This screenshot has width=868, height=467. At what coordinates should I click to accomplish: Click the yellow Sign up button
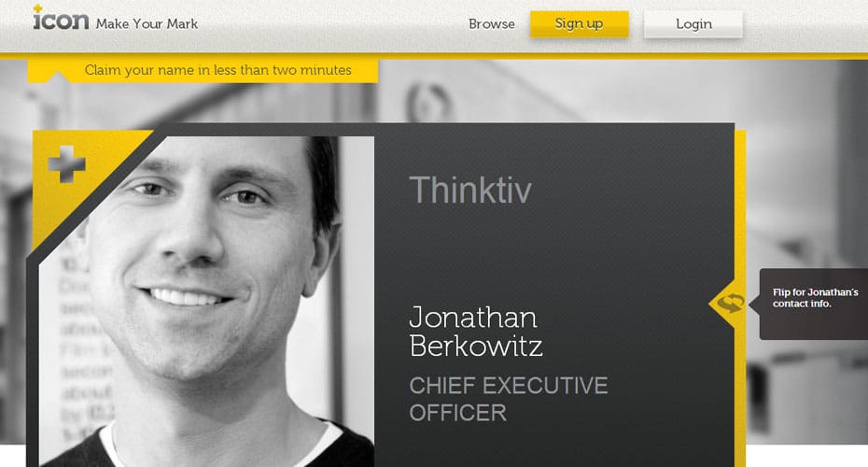pos(579,24)
